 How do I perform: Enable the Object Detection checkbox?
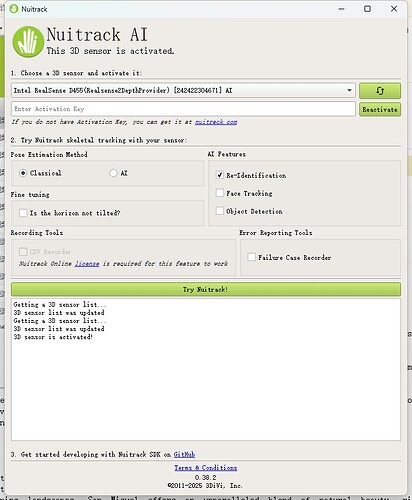[220, 211]
